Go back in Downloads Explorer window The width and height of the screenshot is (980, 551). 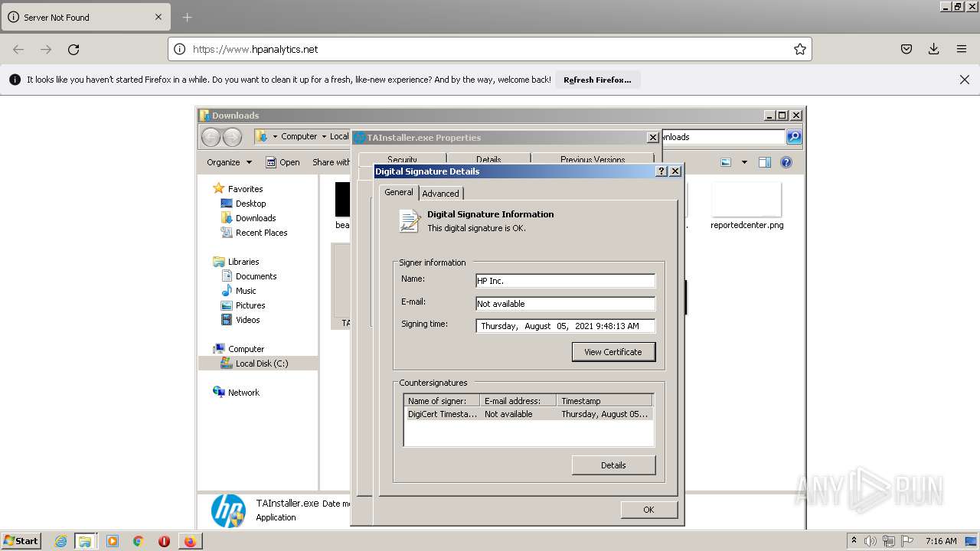(x=211, y=137)
